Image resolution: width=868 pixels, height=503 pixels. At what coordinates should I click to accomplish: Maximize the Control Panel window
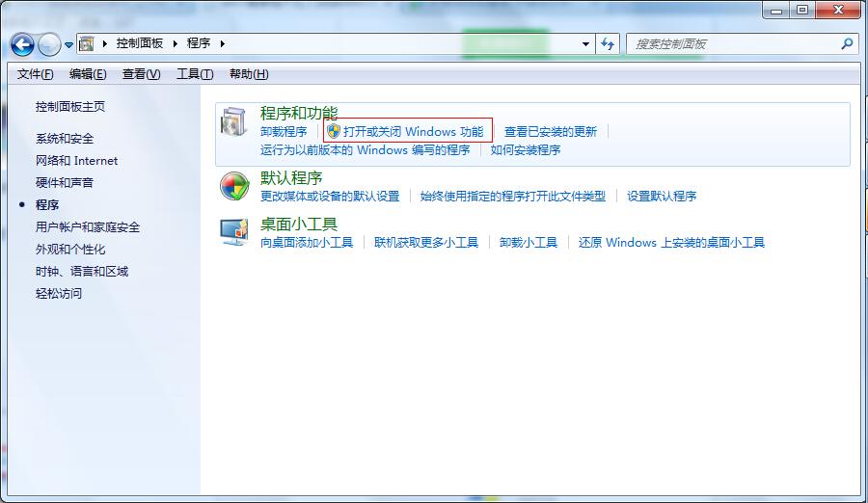[802, 10]
